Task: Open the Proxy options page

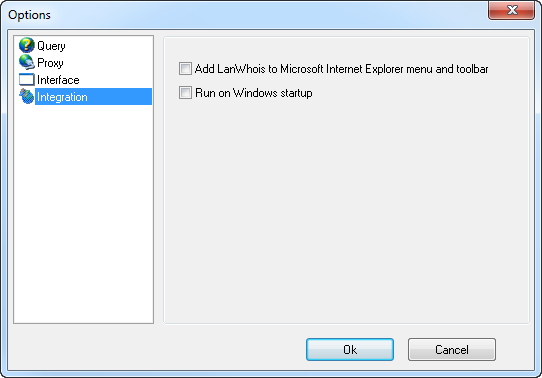Action: pyautogui.click(x=50, y=63)
